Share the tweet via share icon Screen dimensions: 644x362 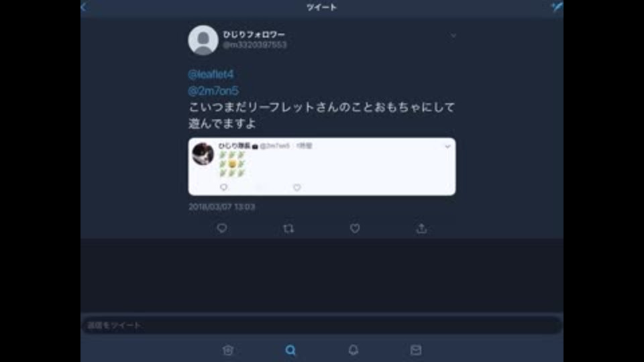click(421, 228)
